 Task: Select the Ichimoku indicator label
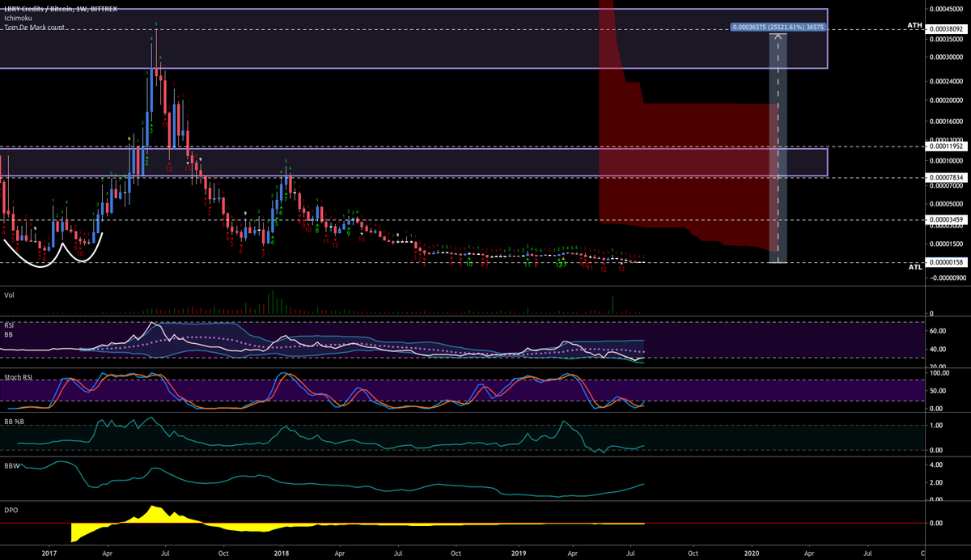pos(16,18)
